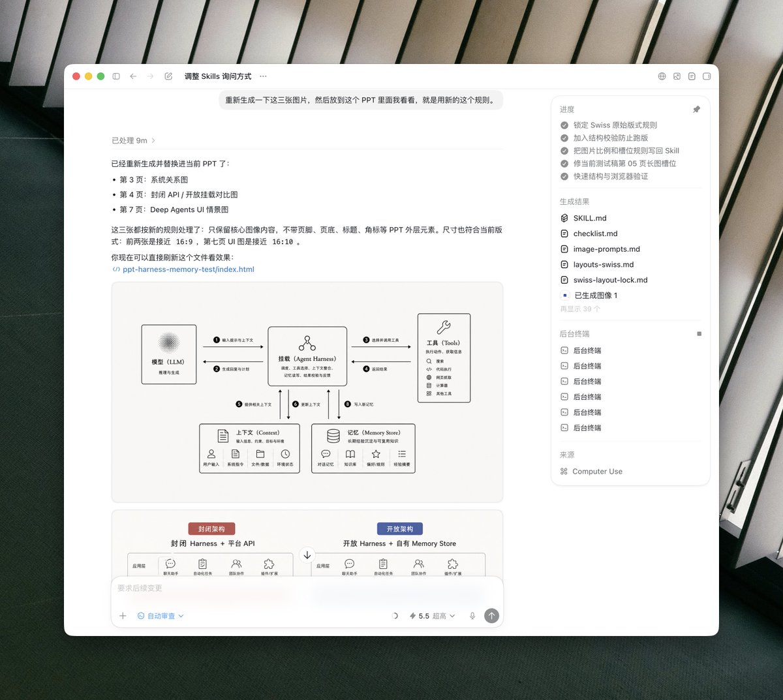The image size is (783, 700).
Task: Open the 5.5 超高 model dropdown
Action: pos(432,616)
